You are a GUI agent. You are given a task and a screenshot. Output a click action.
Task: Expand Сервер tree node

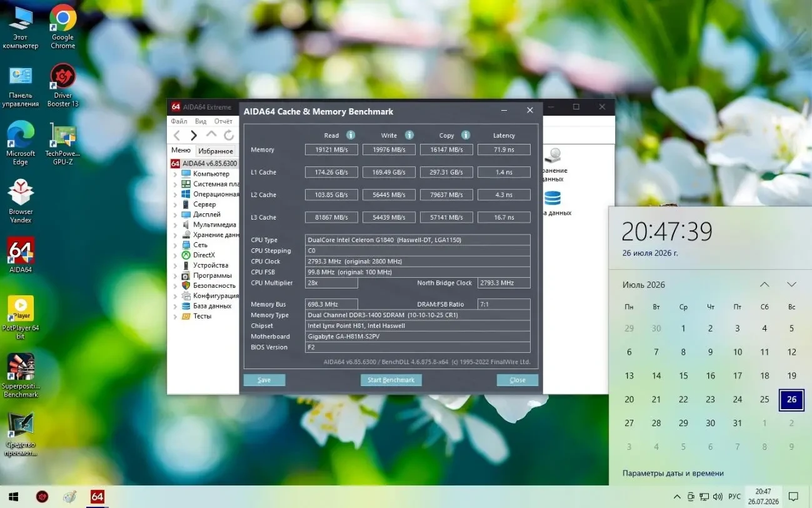tap(176, 205)
